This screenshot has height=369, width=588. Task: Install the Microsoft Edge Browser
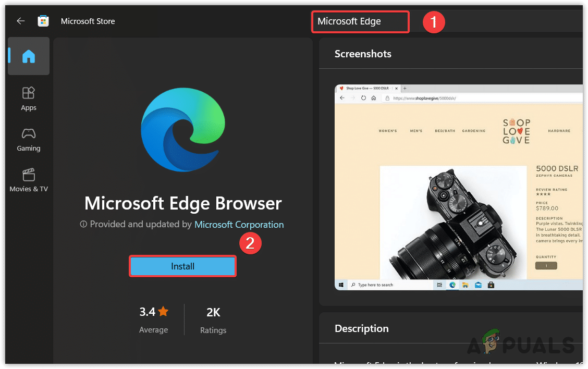[182, 266]
